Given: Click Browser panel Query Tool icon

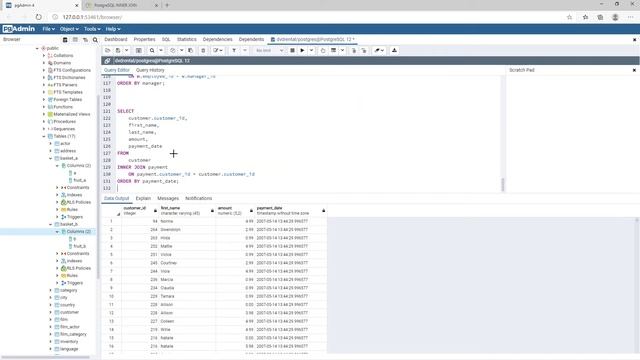Looking at the screenshot, I should [x=65, y=40].
